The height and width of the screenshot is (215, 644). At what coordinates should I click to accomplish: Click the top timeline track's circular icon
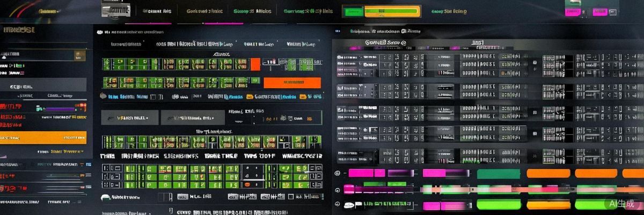pyautogui.click(x=338, y=173)
